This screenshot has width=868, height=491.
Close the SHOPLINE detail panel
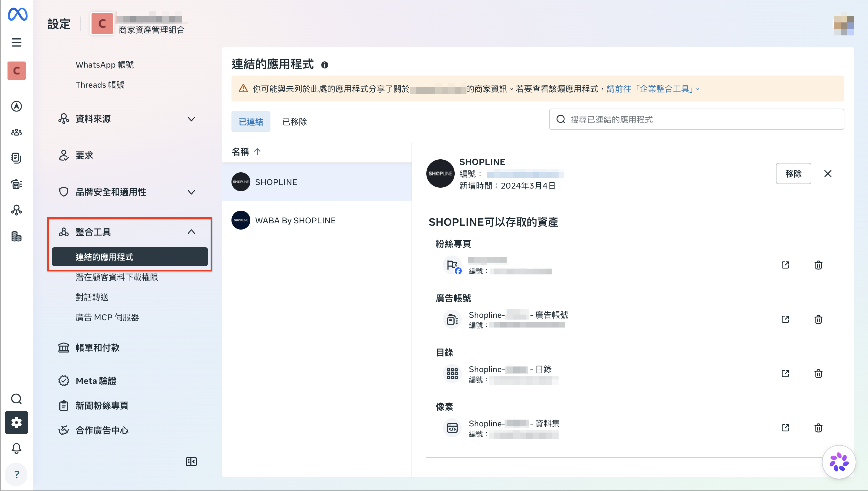pos(828,173)
